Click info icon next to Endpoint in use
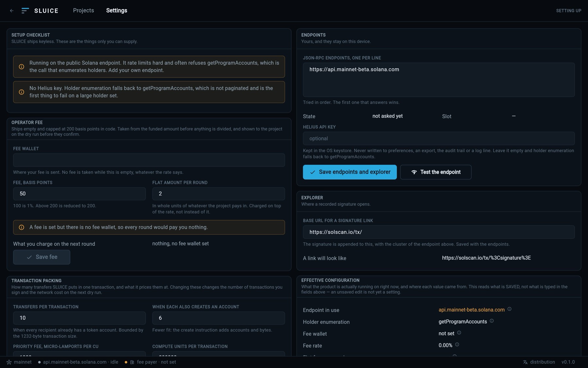588x368 pixels. [509, 309]
